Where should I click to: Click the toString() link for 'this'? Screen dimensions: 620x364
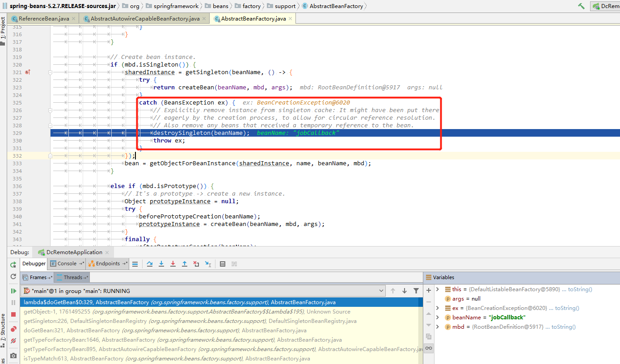[x=580, y=289]
